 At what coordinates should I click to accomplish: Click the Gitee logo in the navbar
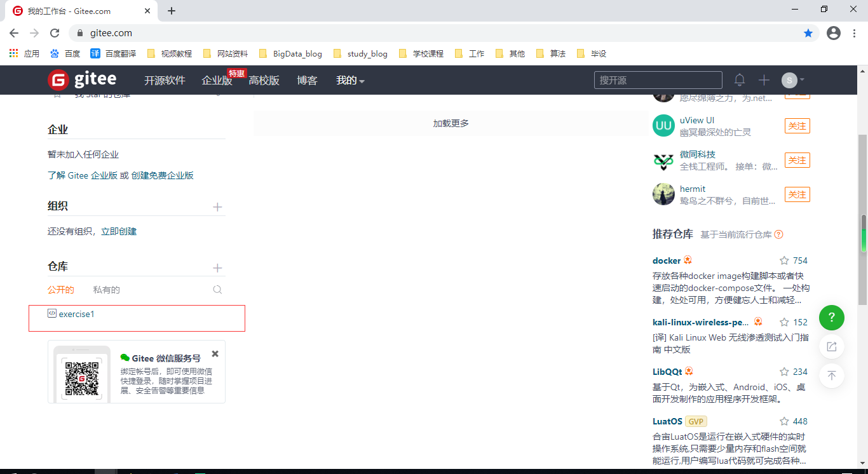tap(82, 79)
